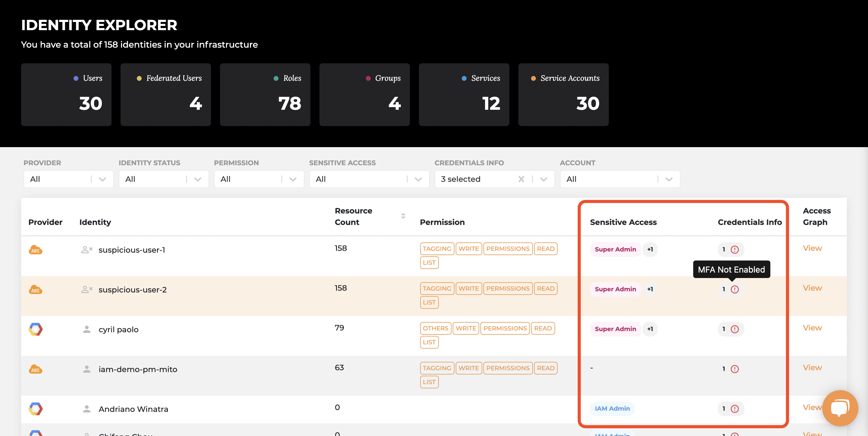868x436 pixels.
Task: Click the suspicious-user-2 identity name
Action: coord(132,290)
